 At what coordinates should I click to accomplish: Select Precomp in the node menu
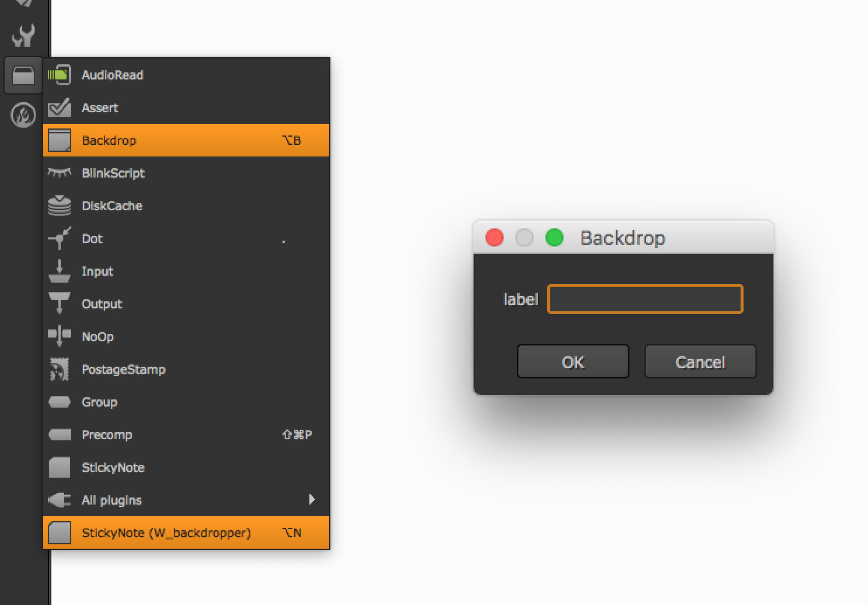click(107, 434)
